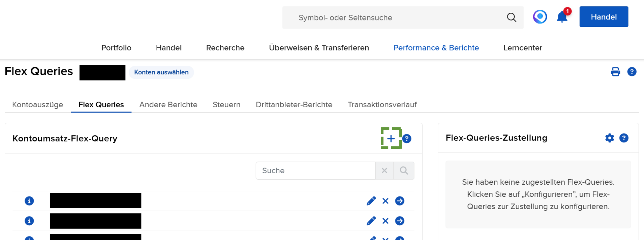
Task: Show info for the second query row
Action: [29, 221]
